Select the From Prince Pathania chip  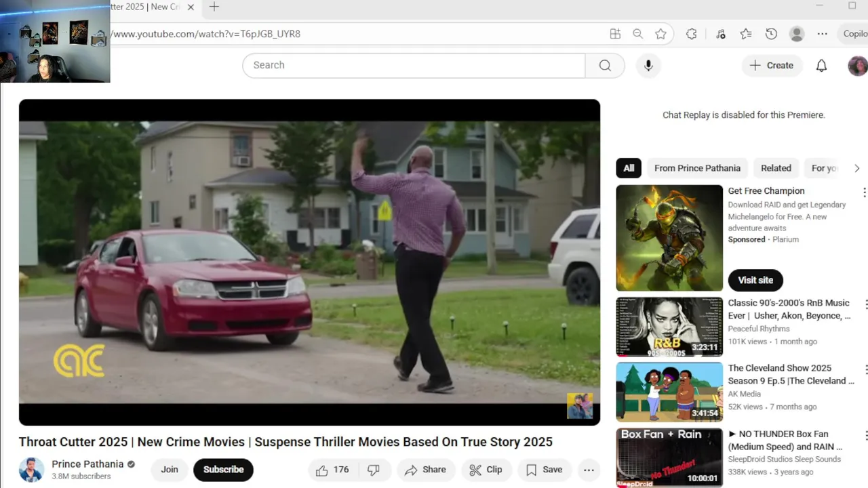697,168
